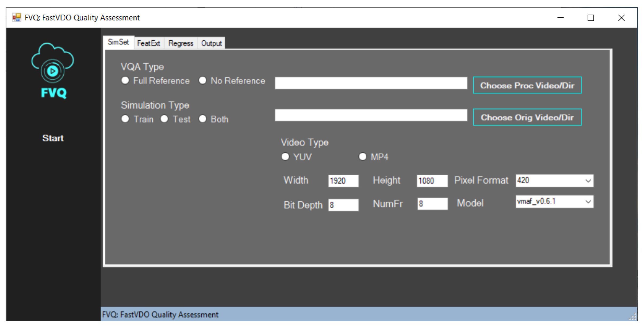This screenshot has width=644, height=328.
Task: Go to the Output tab
Action: [211, 43]
